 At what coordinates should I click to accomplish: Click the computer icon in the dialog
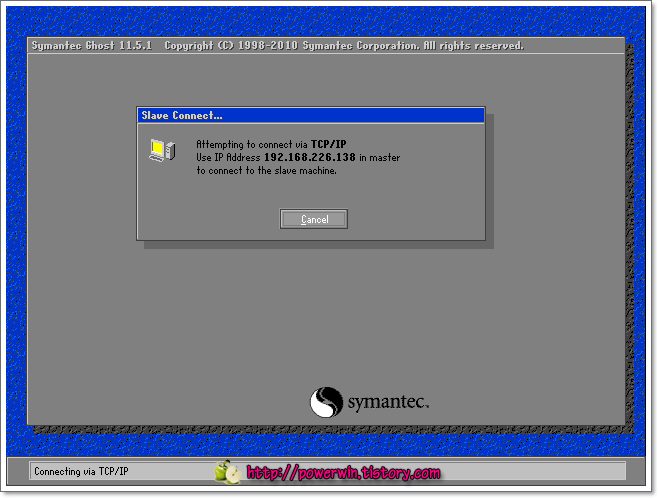(162, 150)
